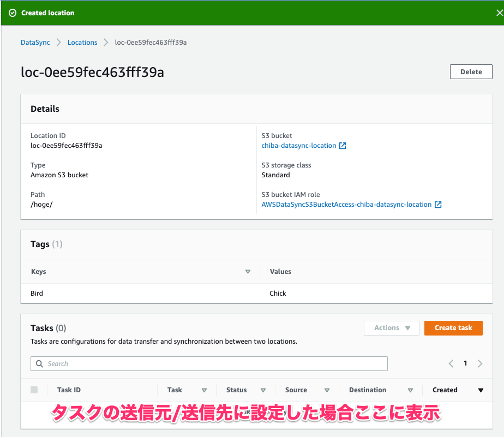Open the Status column filter dropdown
The height and width of the screenshot is (437, 504).
pos(263,390)
